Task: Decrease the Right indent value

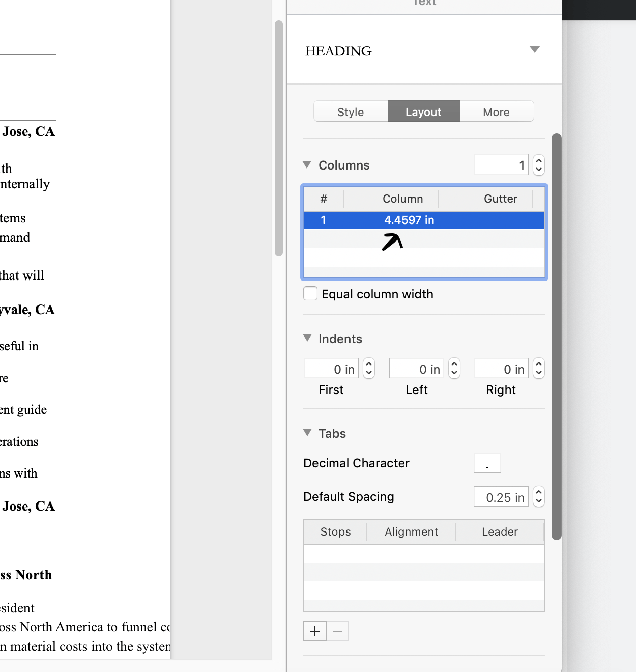Action: tap(538, 372)
